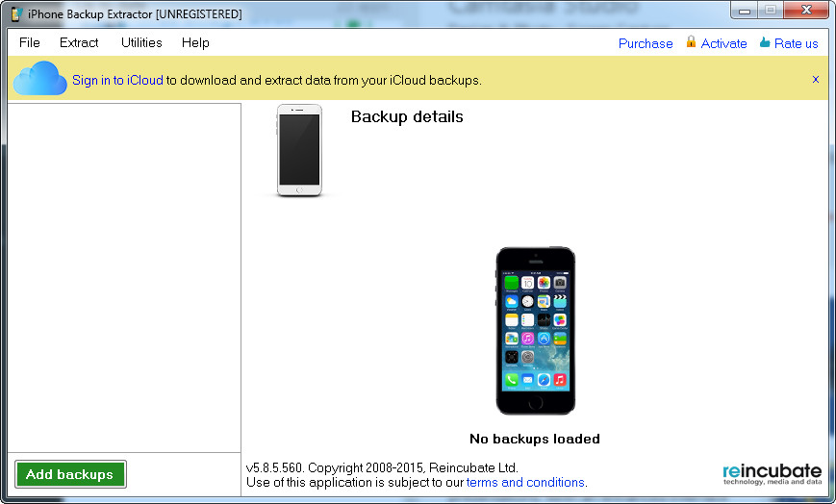836x504 pixels.
Task: Open the Help menu
Action: (195, 42)
